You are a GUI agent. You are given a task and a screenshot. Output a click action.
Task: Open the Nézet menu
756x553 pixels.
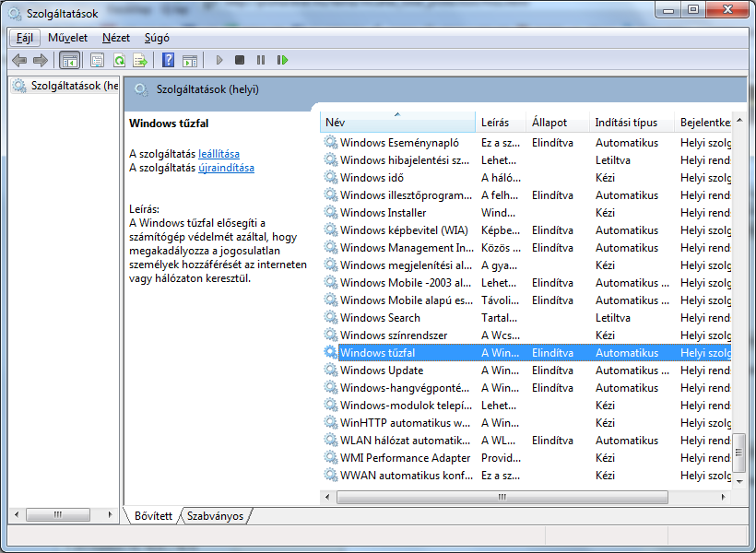point(116,38)
